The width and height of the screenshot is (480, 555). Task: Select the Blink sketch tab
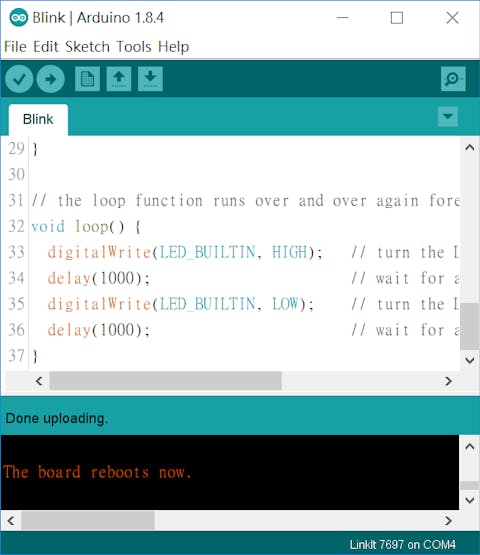(38, 119)
